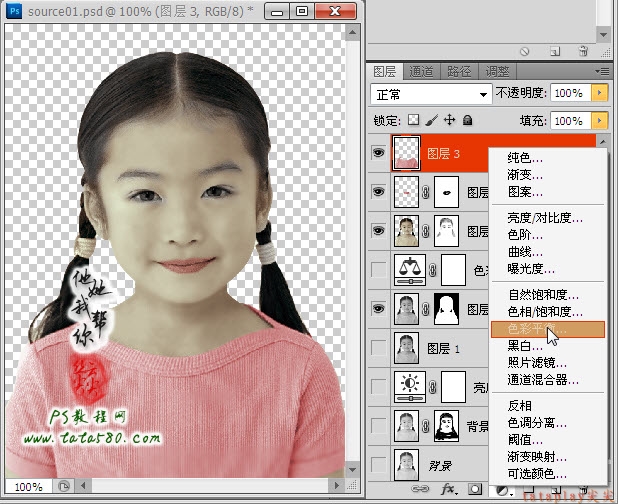Screen dimensions: 618x504
Task: Open the layers panel flyout menu
Action: (603, 71)
